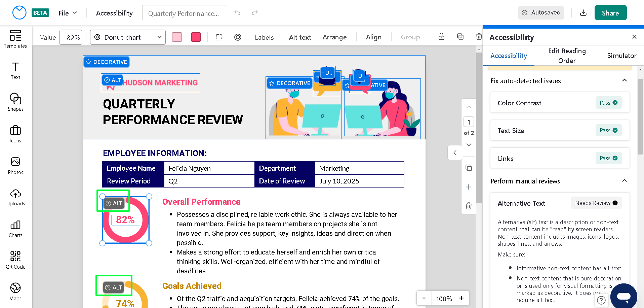644x308 pixels.
Task: Click the duplicate icon in the chart toolbar
Action: tap(460, 37)
